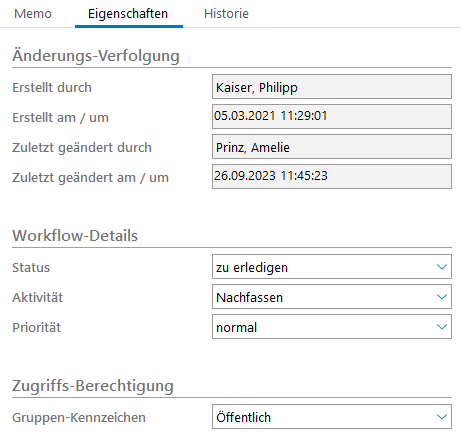The width and height of the screenshot is (461, 445).
Task: Click the creation date field 05.03.2021
Action: point(332,117)
